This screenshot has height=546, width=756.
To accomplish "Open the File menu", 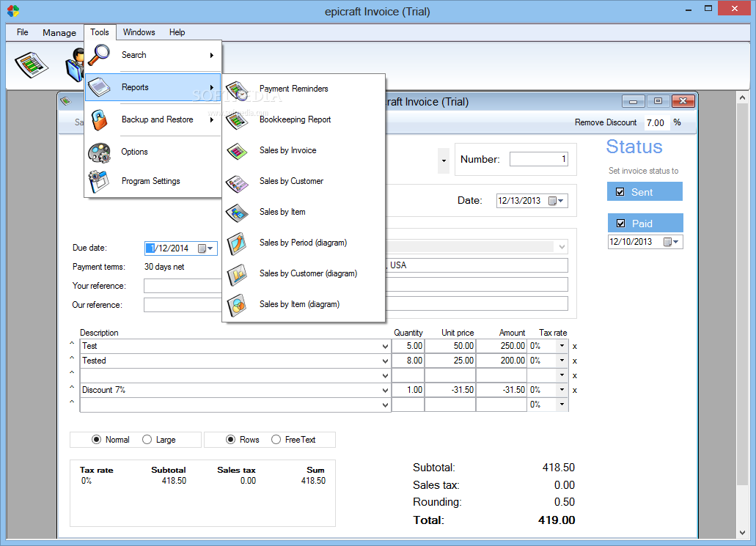I will coord(22,32).
